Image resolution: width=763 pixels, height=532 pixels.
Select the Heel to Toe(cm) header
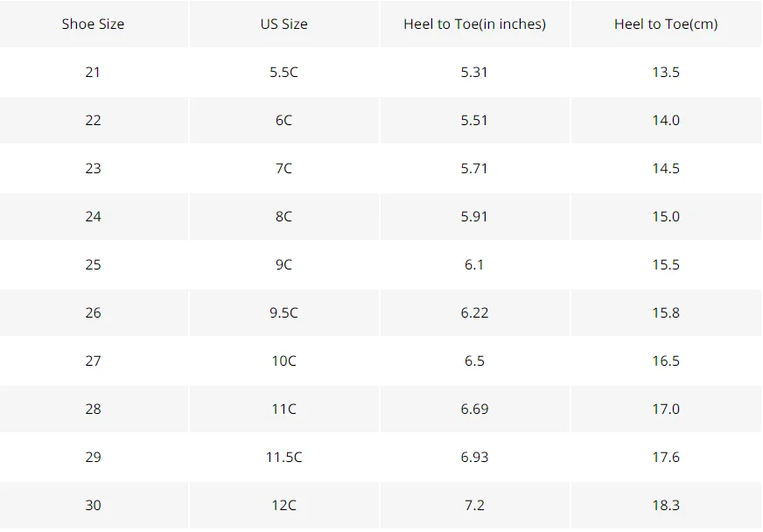click(x=666, y=24)
